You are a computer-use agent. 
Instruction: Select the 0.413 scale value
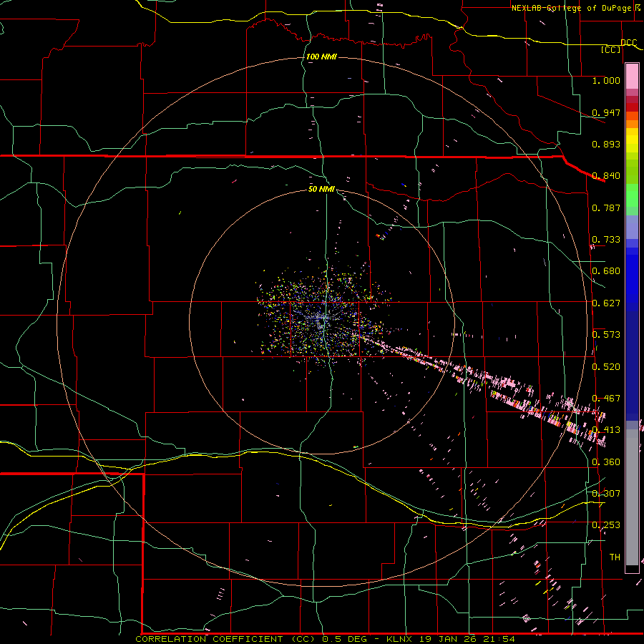606,429
